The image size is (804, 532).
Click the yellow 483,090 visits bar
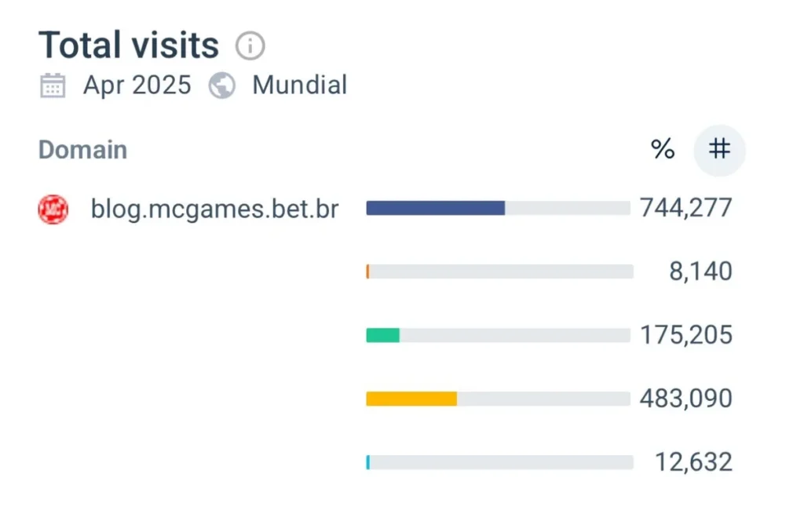coord(411,399)
